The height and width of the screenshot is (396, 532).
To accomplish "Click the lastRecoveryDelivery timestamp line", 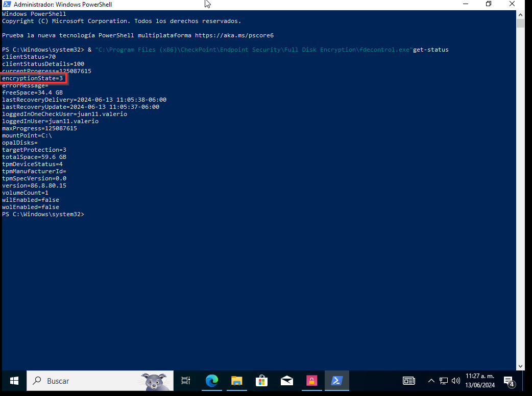I will click(84, 100).
